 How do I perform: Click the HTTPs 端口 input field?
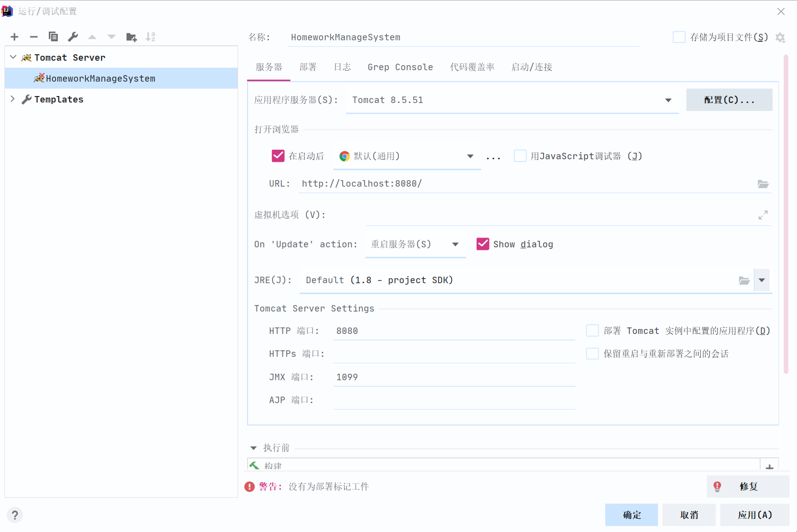454,354
